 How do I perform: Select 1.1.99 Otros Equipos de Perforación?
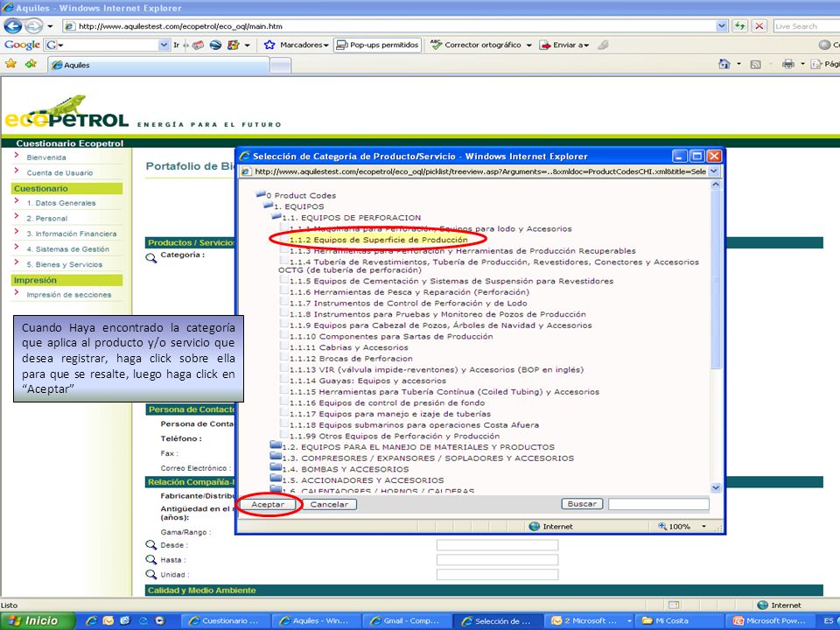coord(395,436)
